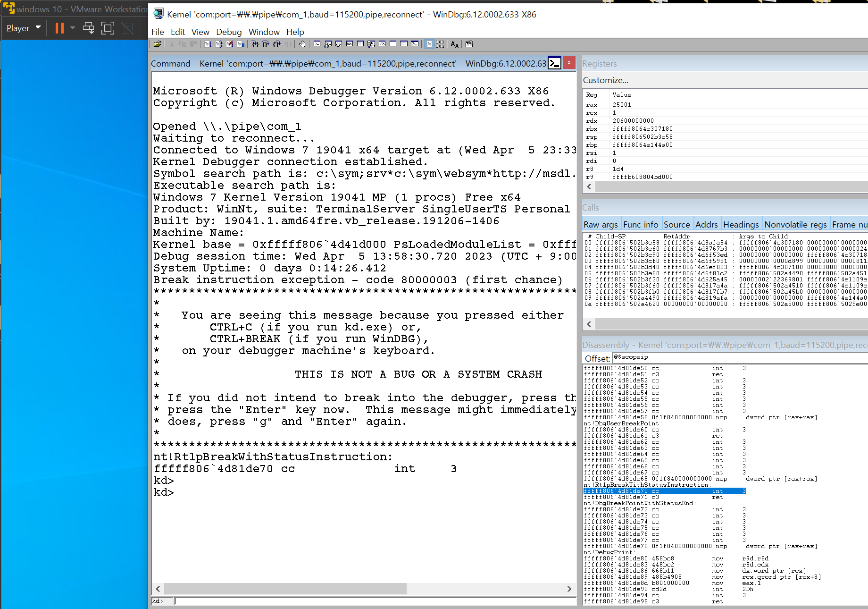Click the Break toolbar icon

point(241,44)
